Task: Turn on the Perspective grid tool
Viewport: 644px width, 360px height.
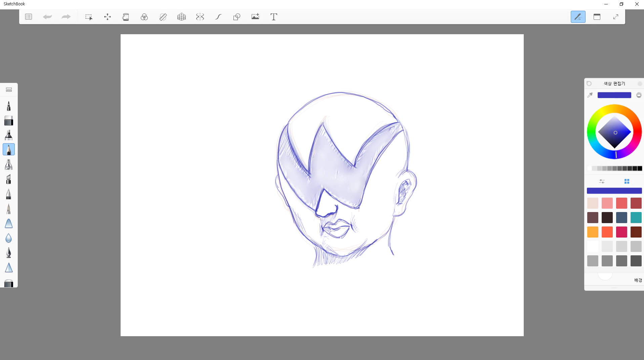Action: click(181, 17)
